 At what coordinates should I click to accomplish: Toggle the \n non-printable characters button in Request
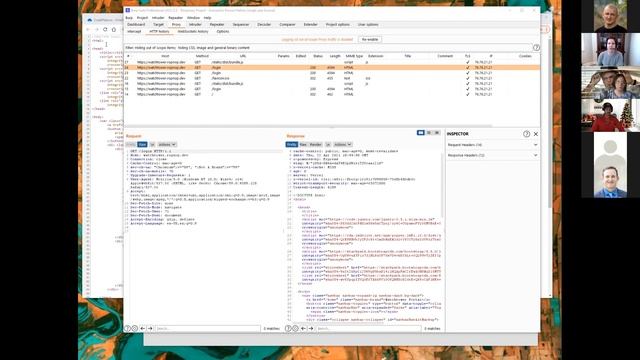(x=152, y=144)
